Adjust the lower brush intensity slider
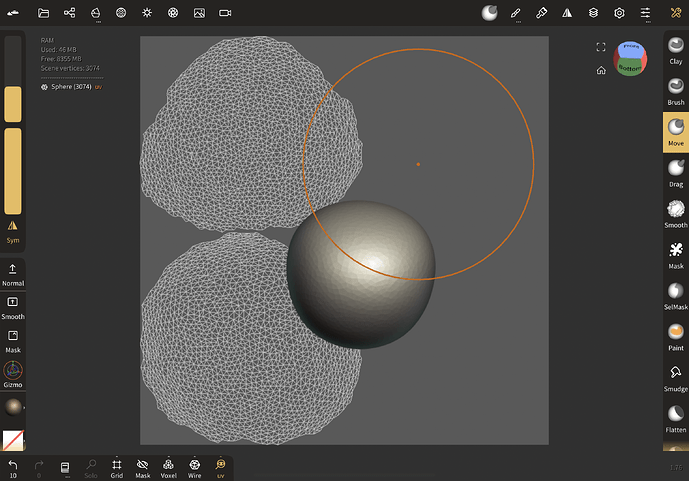The image size is (689, 481). click(13, 171)
